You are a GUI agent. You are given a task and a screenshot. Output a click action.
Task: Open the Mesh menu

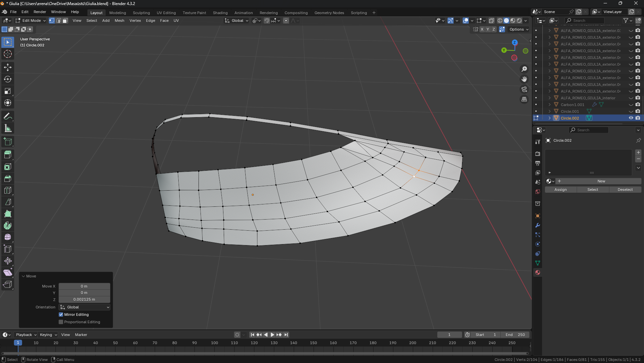(119, 21)
